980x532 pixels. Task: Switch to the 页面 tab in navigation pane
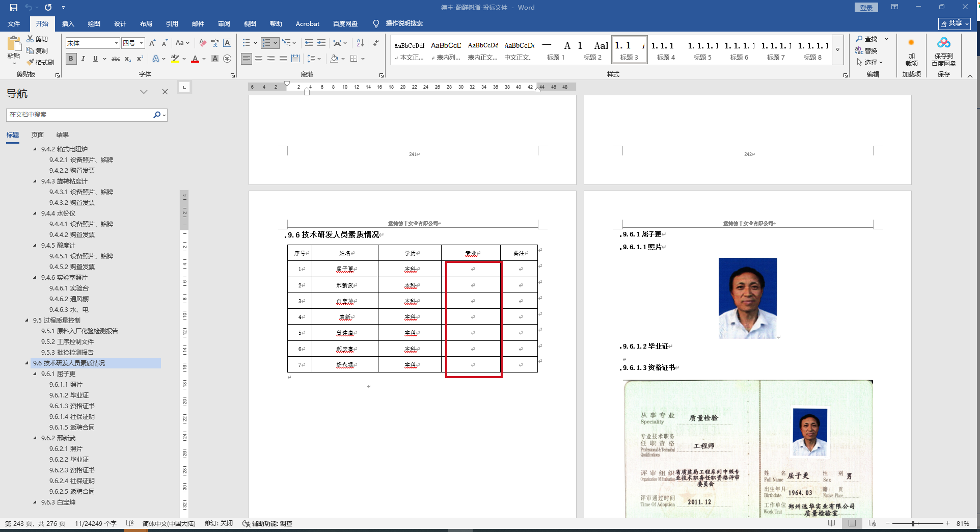(x=38, y=135)
